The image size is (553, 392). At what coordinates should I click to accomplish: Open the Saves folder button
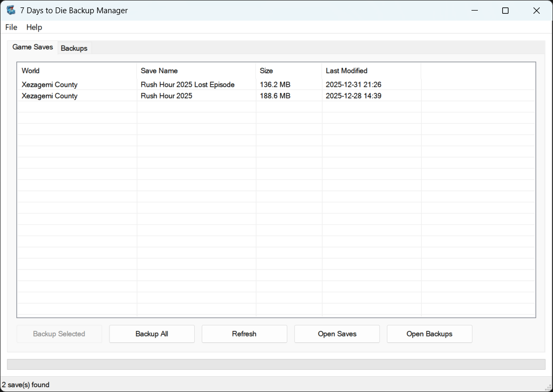[337, 334]
